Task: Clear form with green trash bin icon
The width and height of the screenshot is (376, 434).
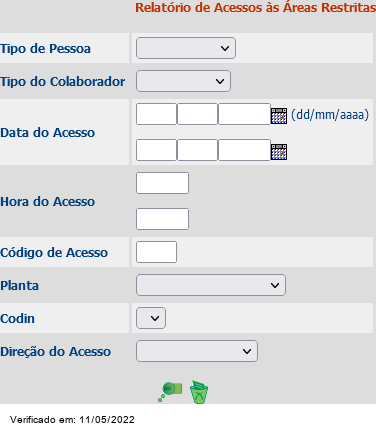Action: point(199,392)
